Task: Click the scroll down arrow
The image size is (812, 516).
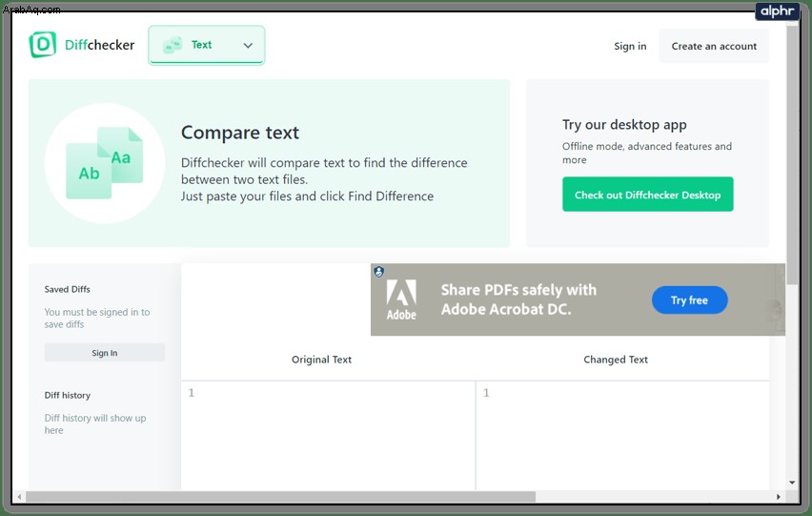Action: click(792, 483)
